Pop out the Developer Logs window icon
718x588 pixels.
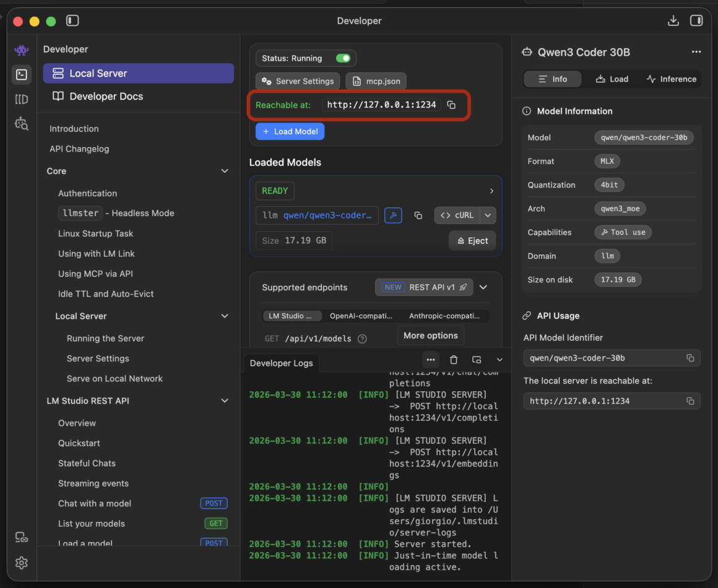pyautogui.click(x=477, y=360)
